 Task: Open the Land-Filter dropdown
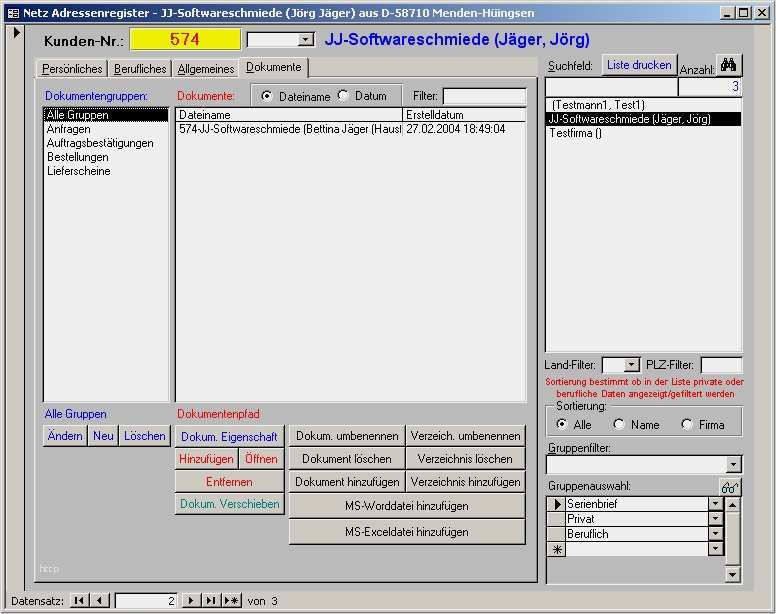(x=631, y=365)
